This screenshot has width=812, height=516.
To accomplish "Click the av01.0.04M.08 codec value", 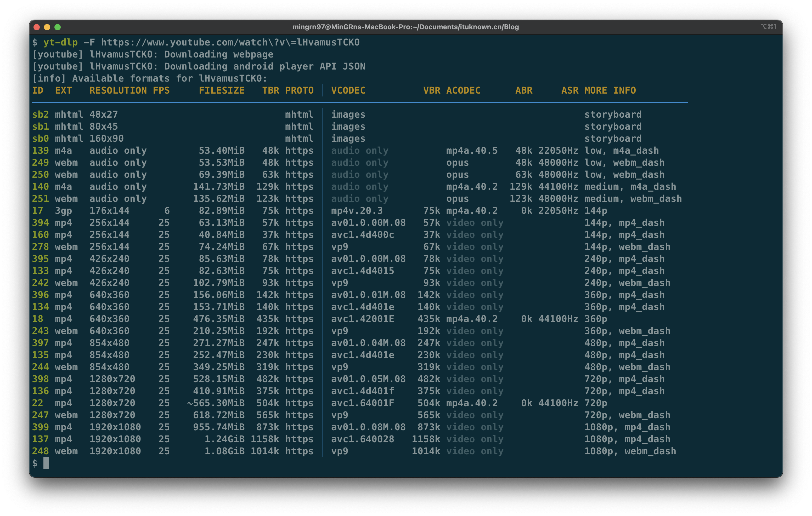I will 368,343.
